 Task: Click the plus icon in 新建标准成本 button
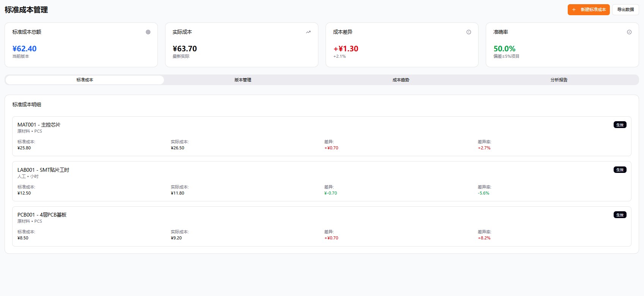pos(574,10)
